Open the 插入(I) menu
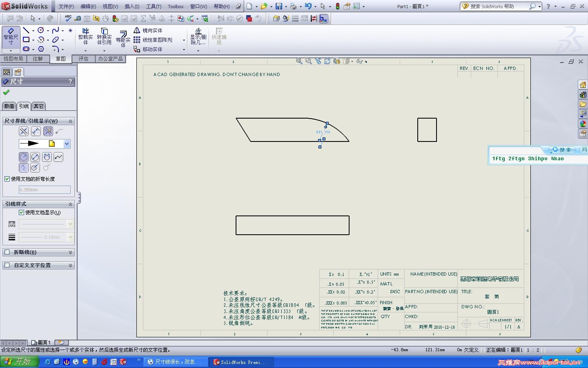This screenshot has width=588, height=368. tap(132, 7)
